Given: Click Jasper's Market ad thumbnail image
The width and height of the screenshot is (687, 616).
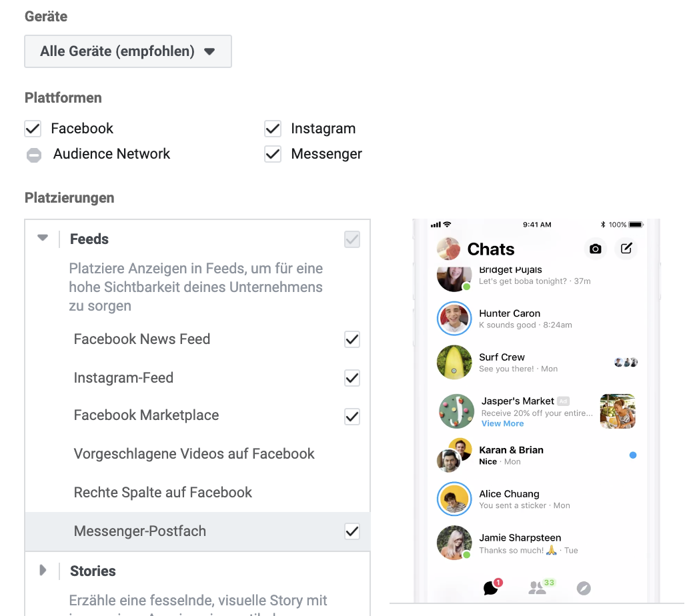Looking at the screenshot, I should tap(618, 411).
